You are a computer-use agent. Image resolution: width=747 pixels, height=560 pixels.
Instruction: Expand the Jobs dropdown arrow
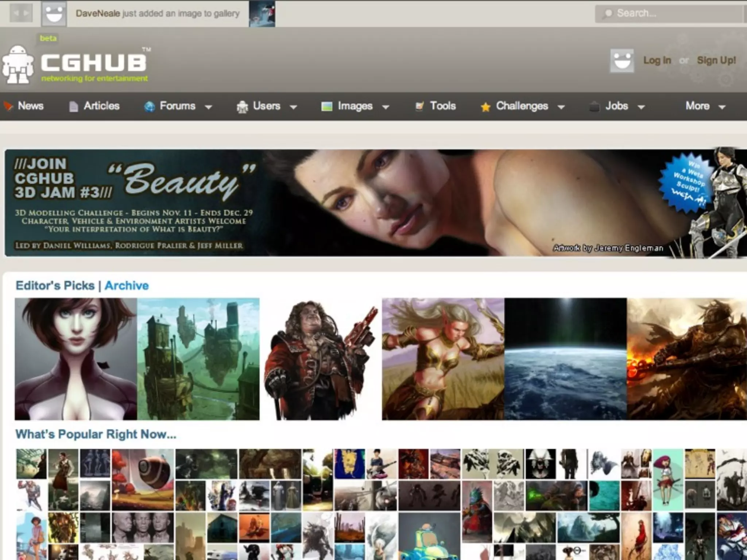pos(641,107)
